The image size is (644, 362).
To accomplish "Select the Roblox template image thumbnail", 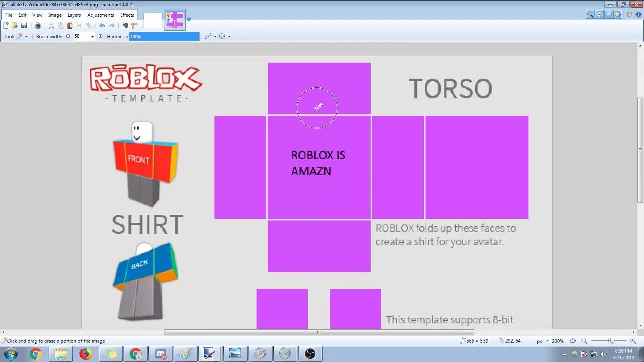I will [x=175, y=20].
